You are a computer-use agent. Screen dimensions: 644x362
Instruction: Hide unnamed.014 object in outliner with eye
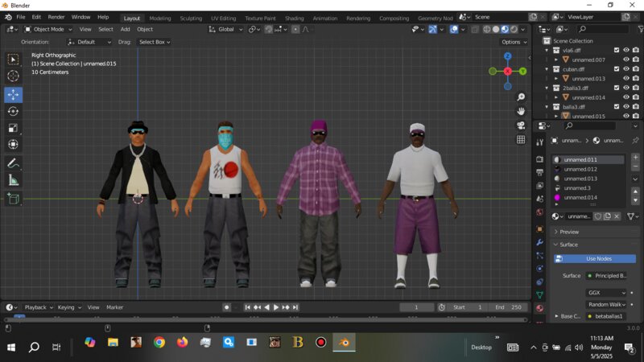pos(626,97)
